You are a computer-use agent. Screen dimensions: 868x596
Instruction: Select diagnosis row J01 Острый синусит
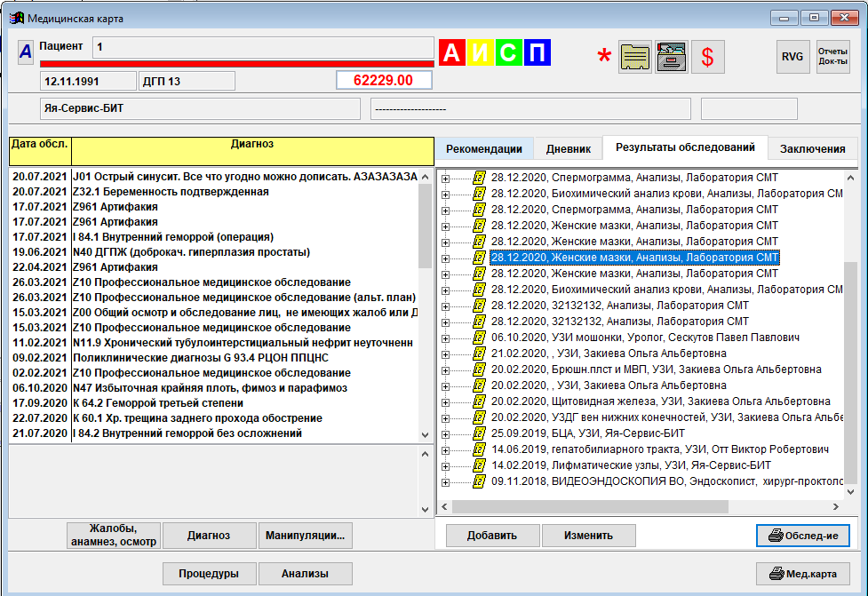(213, 177)
